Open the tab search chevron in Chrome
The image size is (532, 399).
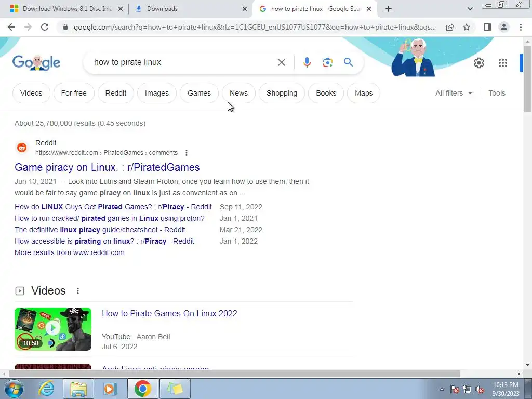(x=470, y=9)
